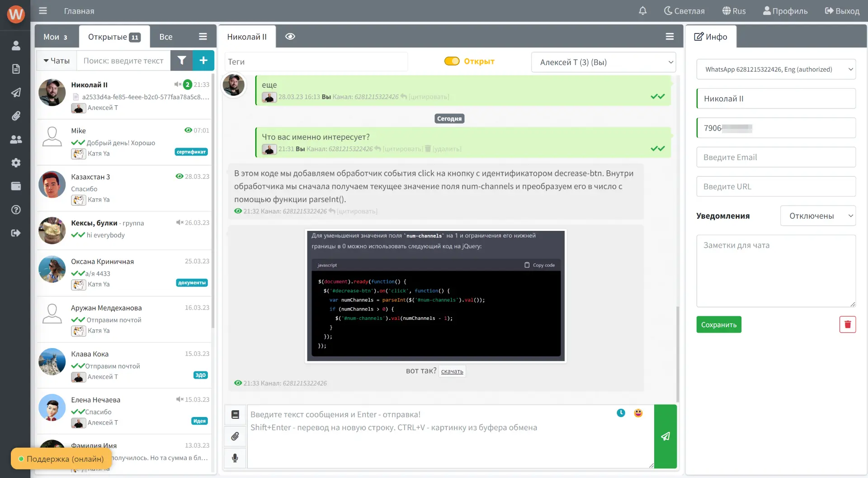
Task: Click the Заметки для чата notes field
Action: [x=776, y=271]
